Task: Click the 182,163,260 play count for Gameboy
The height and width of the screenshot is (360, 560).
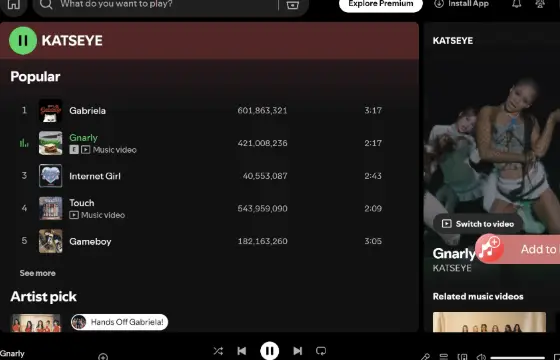Action: coord(262,241)
